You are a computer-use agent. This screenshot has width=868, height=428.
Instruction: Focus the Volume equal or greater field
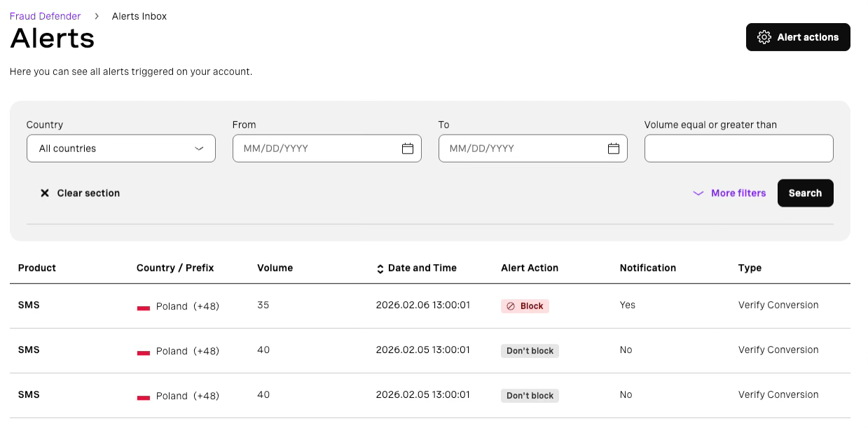pyautogui.click(x=739, y=149)
